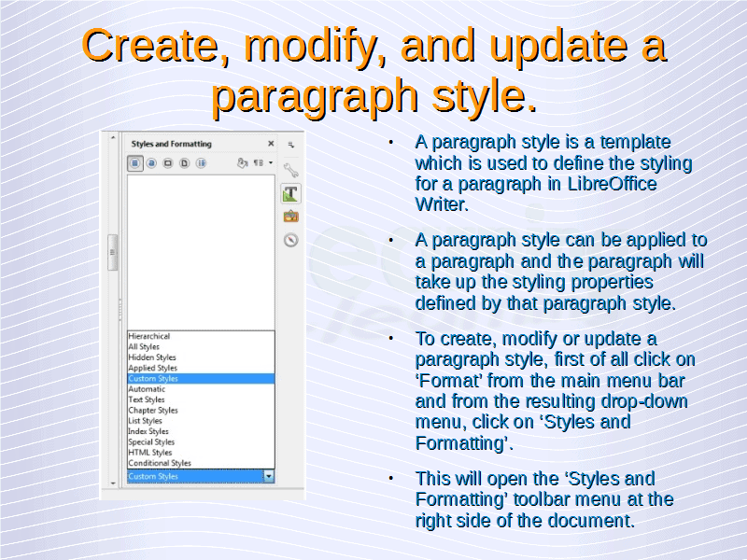Viewport: 747px width, 560px height.
Task: Select the Paragraph Styles icon
Action: click(135, 163)
